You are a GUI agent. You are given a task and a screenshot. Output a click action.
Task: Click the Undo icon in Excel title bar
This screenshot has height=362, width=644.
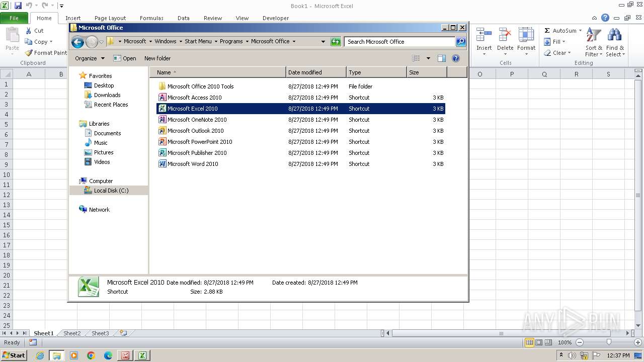click(29, 6)
